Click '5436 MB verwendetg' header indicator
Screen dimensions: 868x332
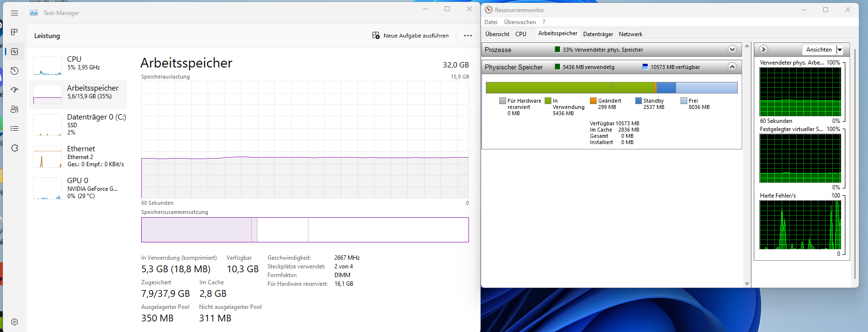click(x=585, y=67)
